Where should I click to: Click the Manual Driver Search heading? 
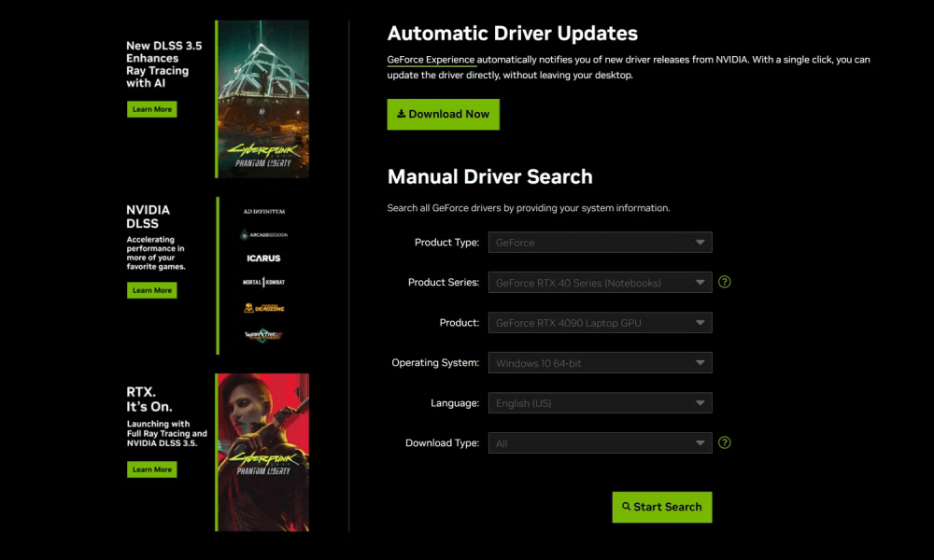[x=489, y=176]
